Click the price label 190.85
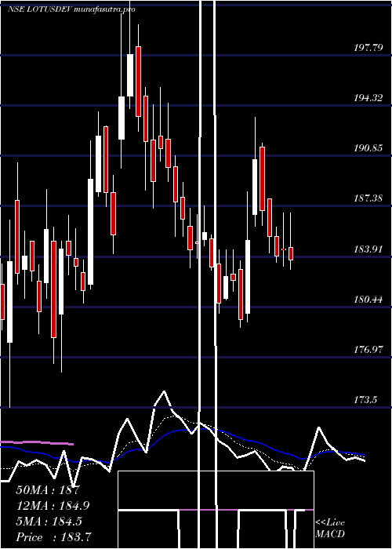 (x=368, y=148)
